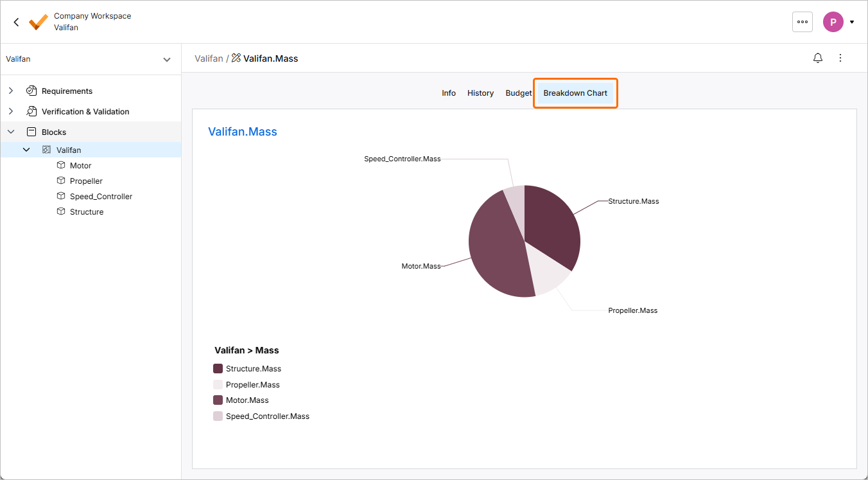The width and height of the screenshot is (868, 480).
Task: Select the Speed_Controller block
Action: (101, 197)
